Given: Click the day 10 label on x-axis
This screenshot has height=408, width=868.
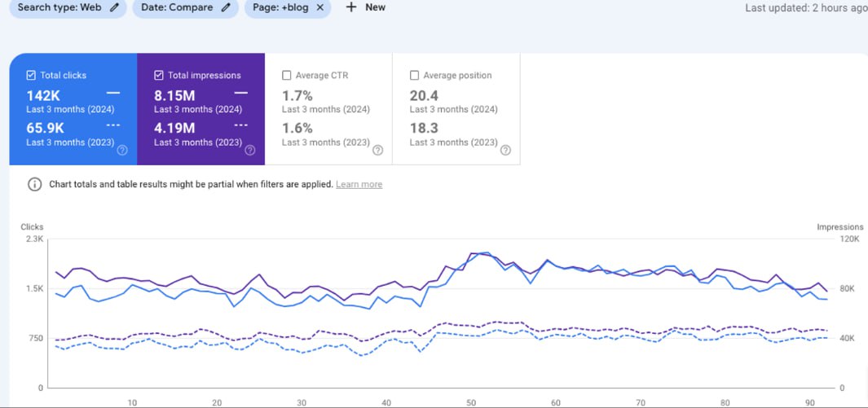Looking at the screenshot, I should 132,403.
